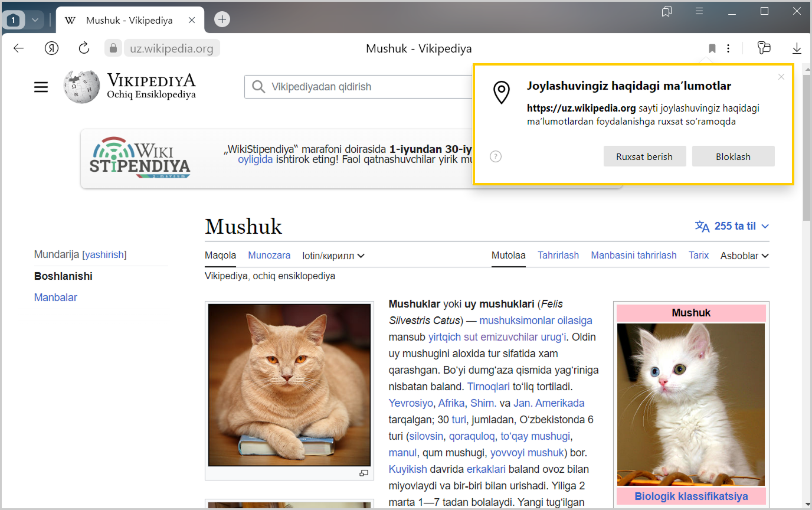812x510 pixels.
Task: Open Wikipedia hamburger main menu
Action: pyautogui.click(x=41, y=87)
